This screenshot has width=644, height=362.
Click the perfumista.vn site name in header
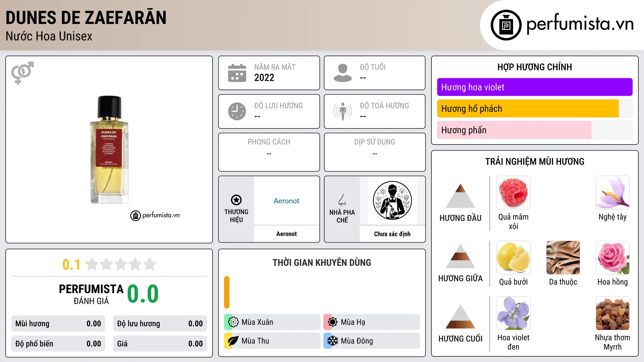pyautogui.click(x=580, y=24)
